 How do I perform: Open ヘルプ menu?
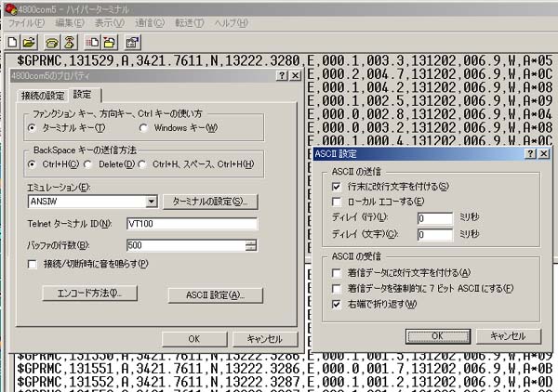point(232,23)
